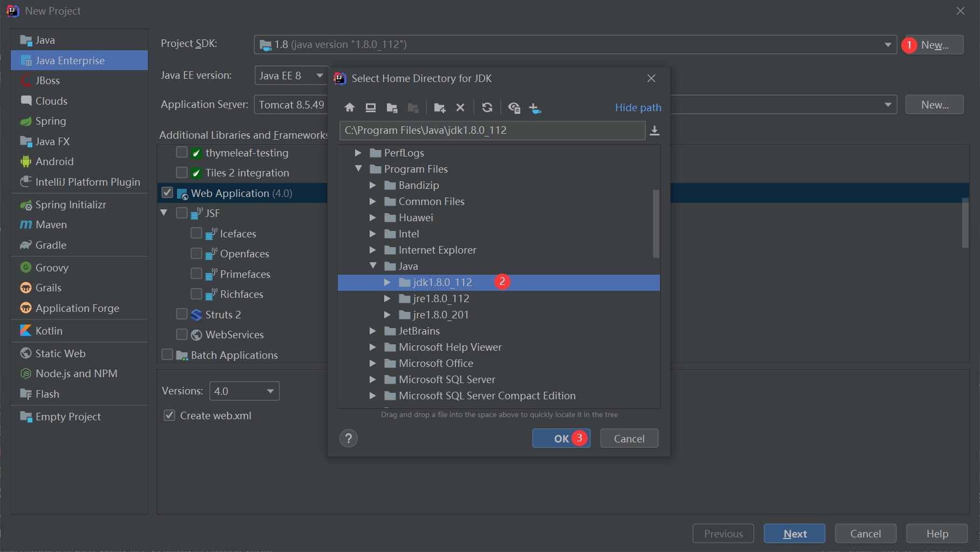The height and width of the screenshot is (552, 980).
Task: Pick Android from the project types
Action: point(55,161)
